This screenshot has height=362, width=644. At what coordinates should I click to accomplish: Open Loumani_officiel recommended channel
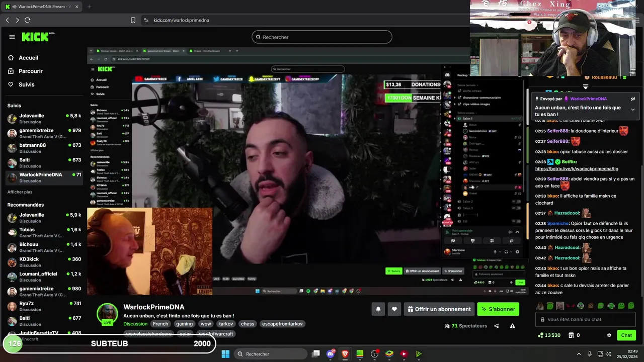point(44,277)
